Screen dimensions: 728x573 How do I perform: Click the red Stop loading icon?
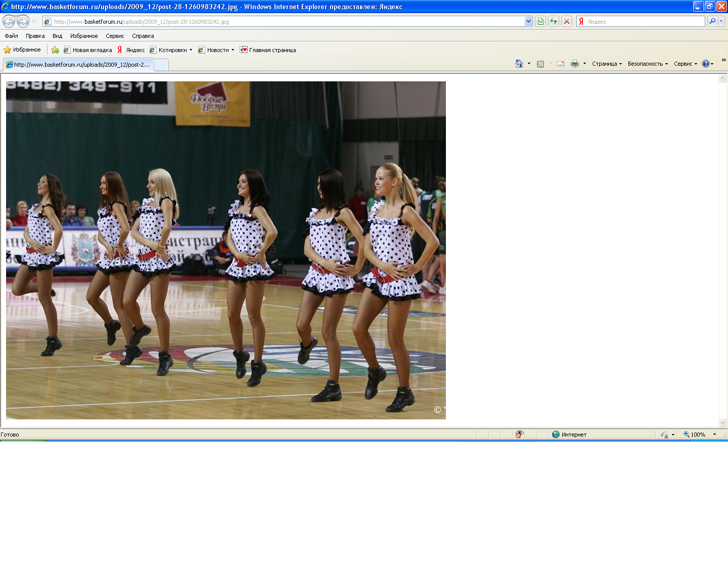pos(567,21)
